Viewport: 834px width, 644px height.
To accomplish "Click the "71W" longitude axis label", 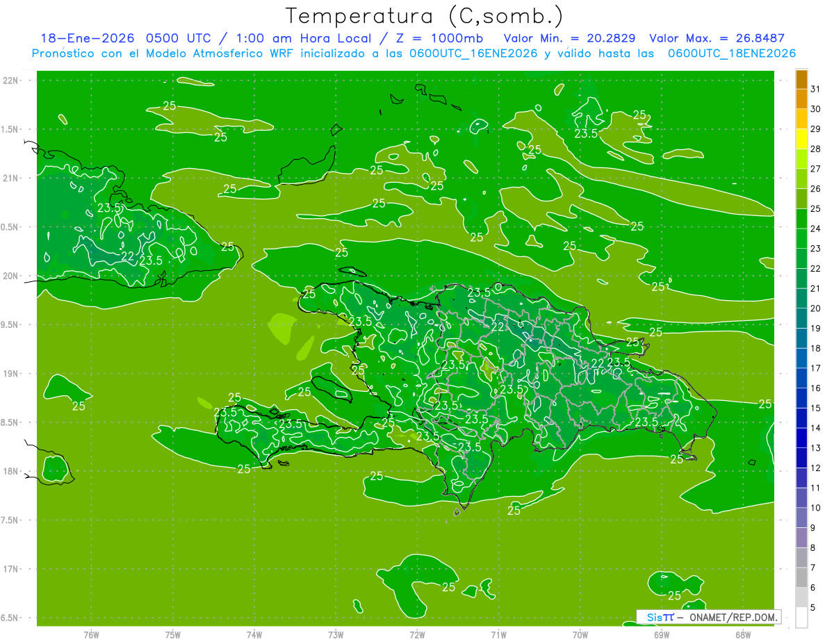I will point(498,634).
